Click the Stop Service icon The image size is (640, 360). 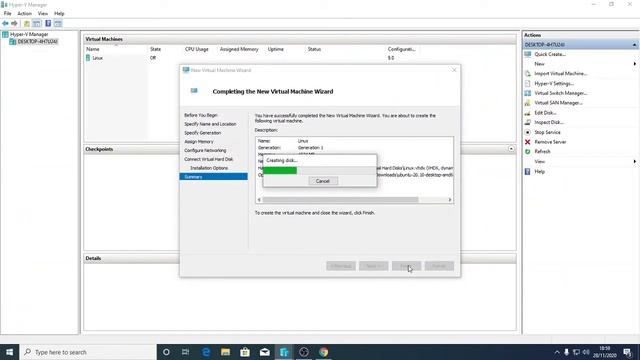tap(527, 133)
